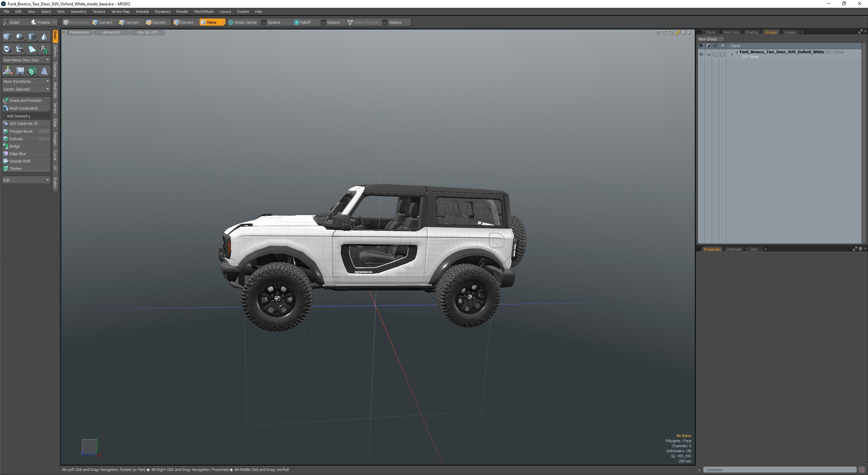Select the Pen polygon tool
This screenshot has width=868, height=475.
click(32, 49)
